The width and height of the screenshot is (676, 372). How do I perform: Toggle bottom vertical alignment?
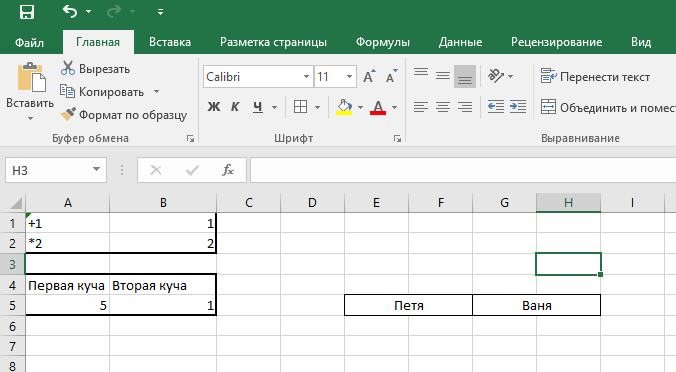pyautogui.click(x=465, y=76)
